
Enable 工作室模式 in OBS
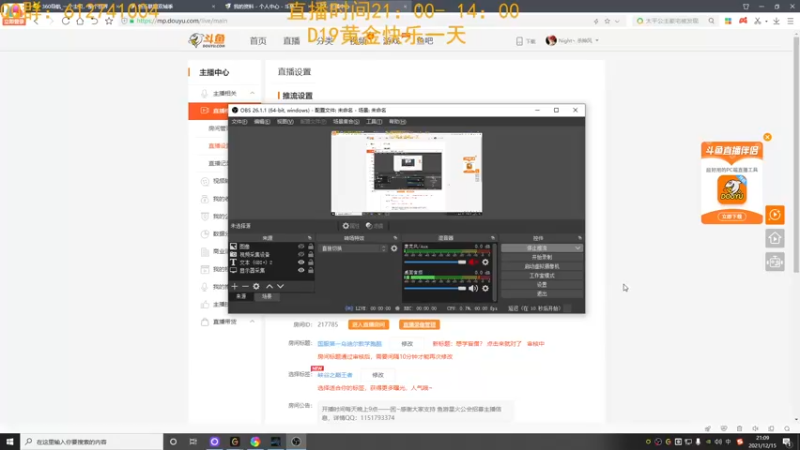[x=542, y=276]
